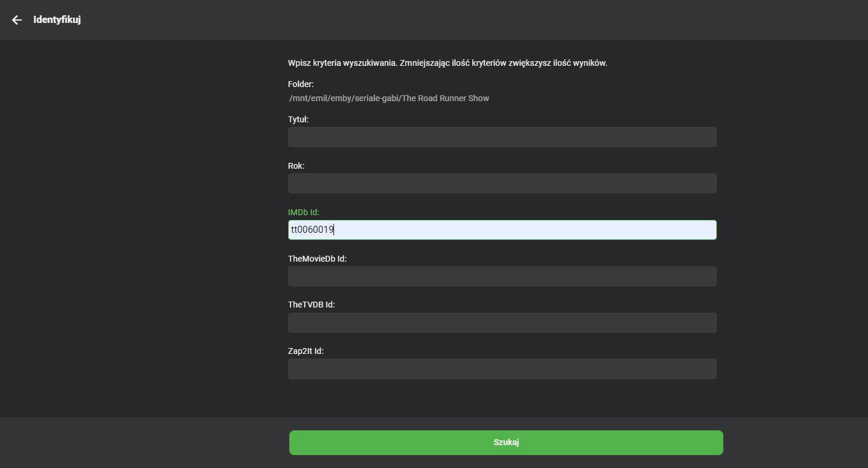The image size is (868, 468).
Task: Focus the Tytuł input field
Action: [x=502, y=137]
